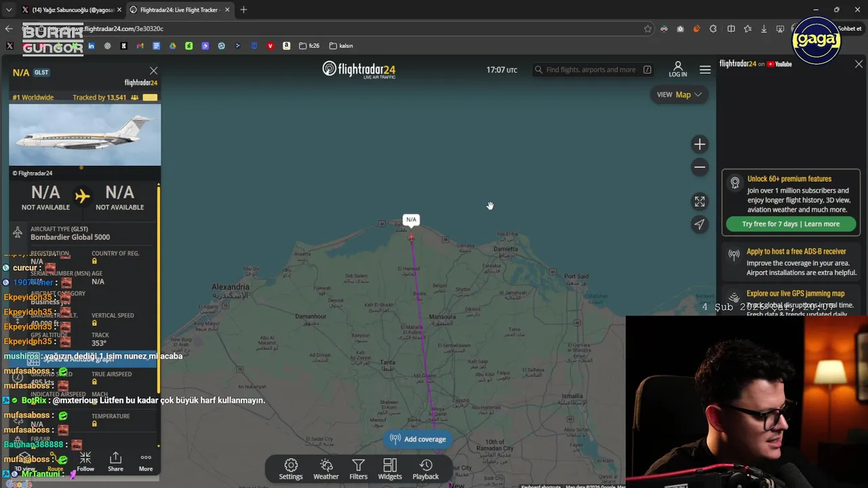Center map on my location arrow
This screenshot has height=488, width=868.
click(700, 224)
